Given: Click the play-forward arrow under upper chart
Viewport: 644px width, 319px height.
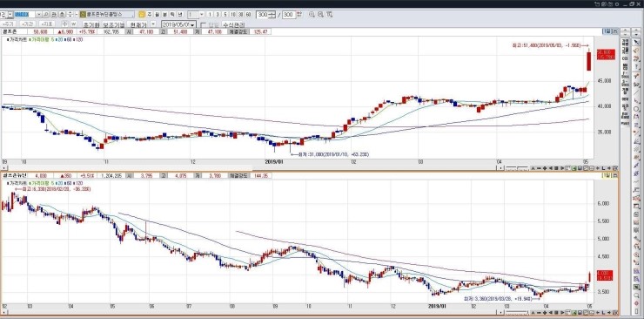Looking at the screenshot, I should 562,168.
